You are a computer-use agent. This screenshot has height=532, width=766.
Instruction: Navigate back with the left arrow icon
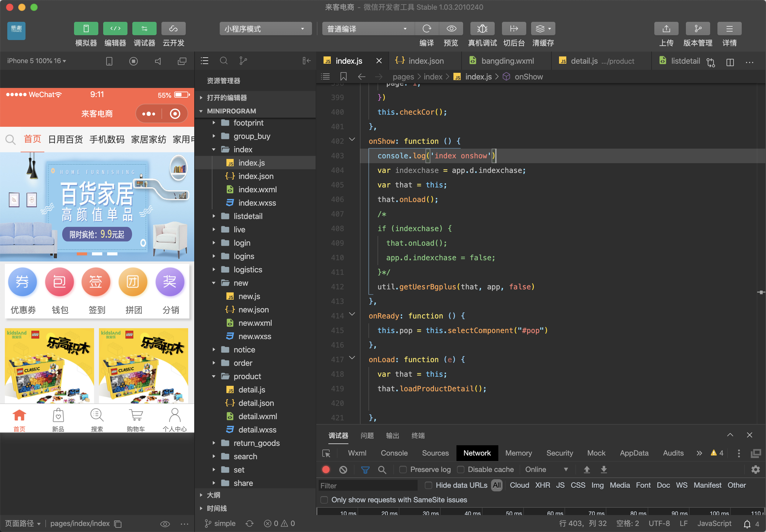click(361, 77)
